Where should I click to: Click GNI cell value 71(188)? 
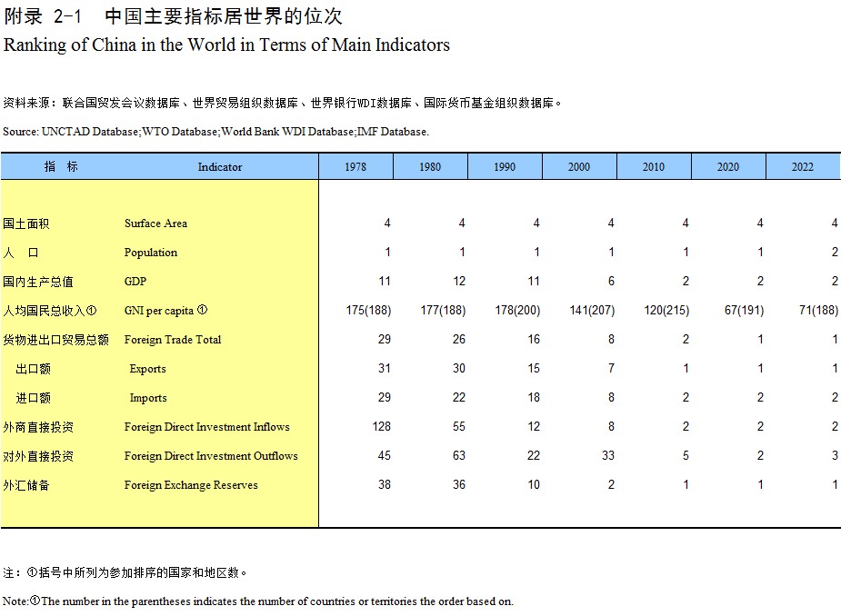pyautogui.click(x=818, y=311)
